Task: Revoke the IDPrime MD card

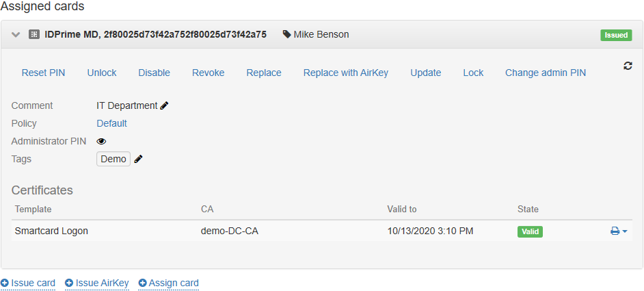Action: (x=208, y=73)
